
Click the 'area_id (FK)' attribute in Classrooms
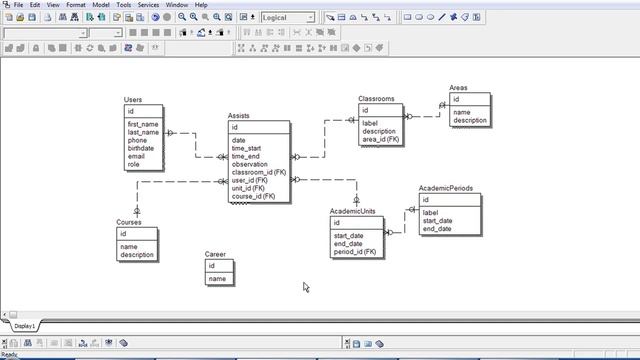coord(380,139)
